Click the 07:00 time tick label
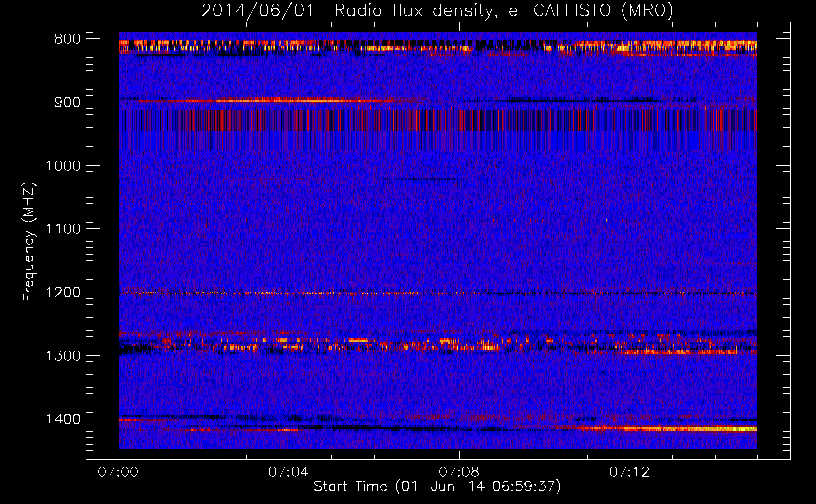Image resolution: width=816 pixels, height=504 pixels. point(119,472)
